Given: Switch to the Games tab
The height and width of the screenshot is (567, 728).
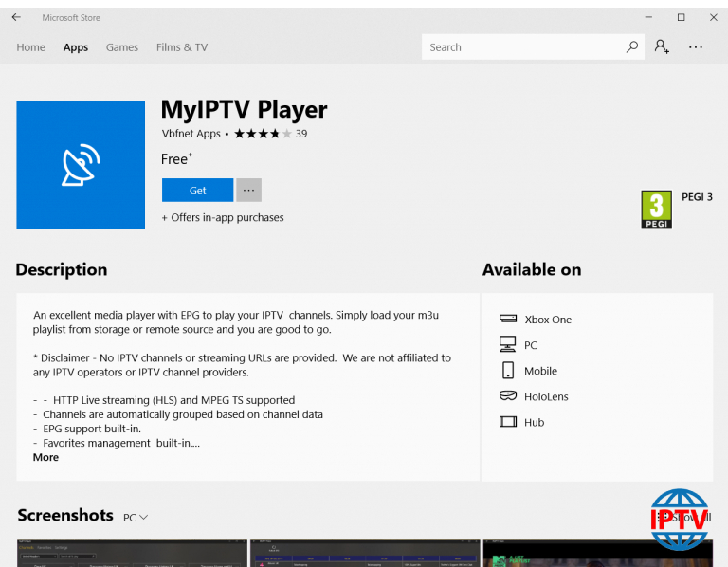Looking at the screenshot, I should [122, 47].
